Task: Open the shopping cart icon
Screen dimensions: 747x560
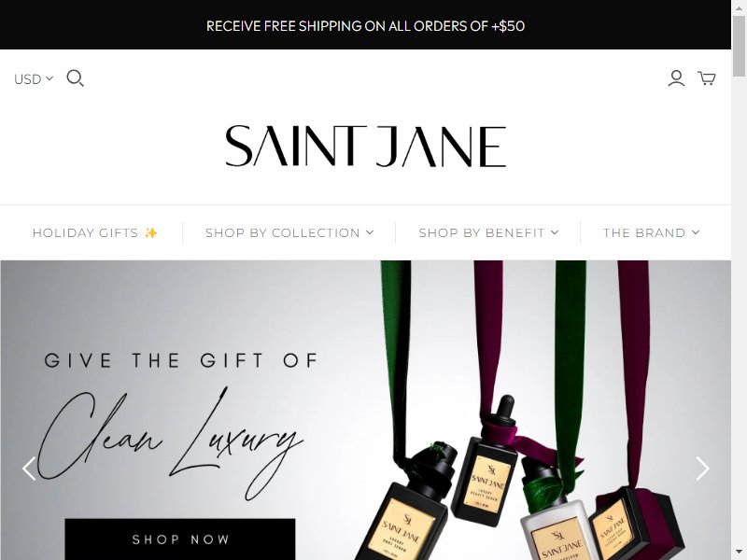Action: (x=707, y=78)
